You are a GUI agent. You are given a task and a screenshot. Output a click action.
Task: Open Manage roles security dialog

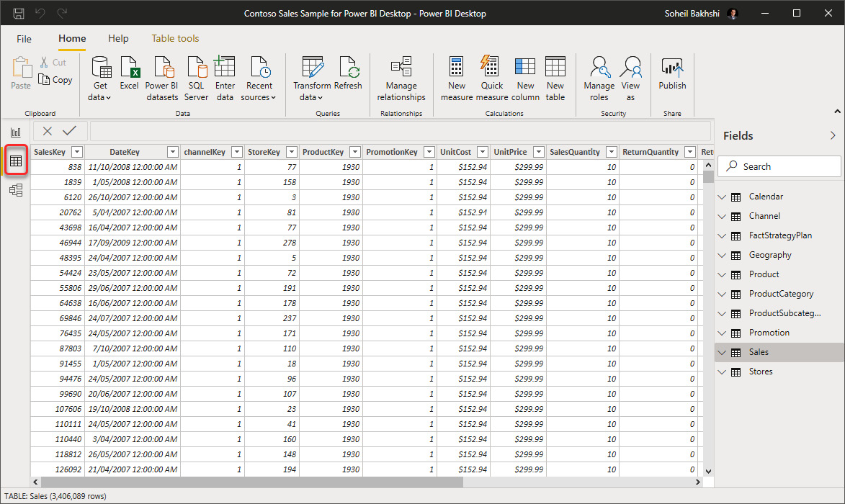pyautogui.click(x=599, y=78)
